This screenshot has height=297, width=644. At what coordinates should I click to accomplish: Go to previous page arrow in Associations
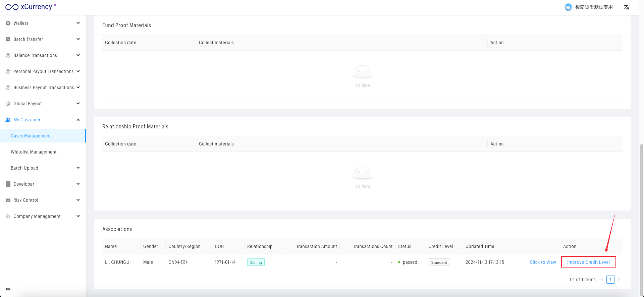(602, 280)
